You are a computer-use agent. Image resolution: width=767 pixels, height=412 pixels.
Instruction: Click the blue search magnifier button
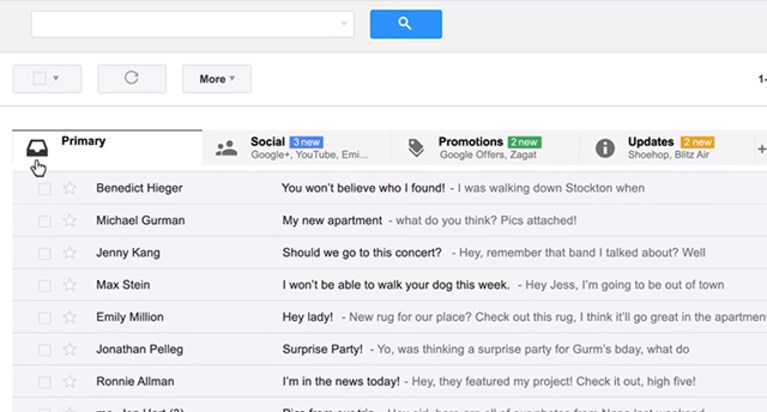406,24
